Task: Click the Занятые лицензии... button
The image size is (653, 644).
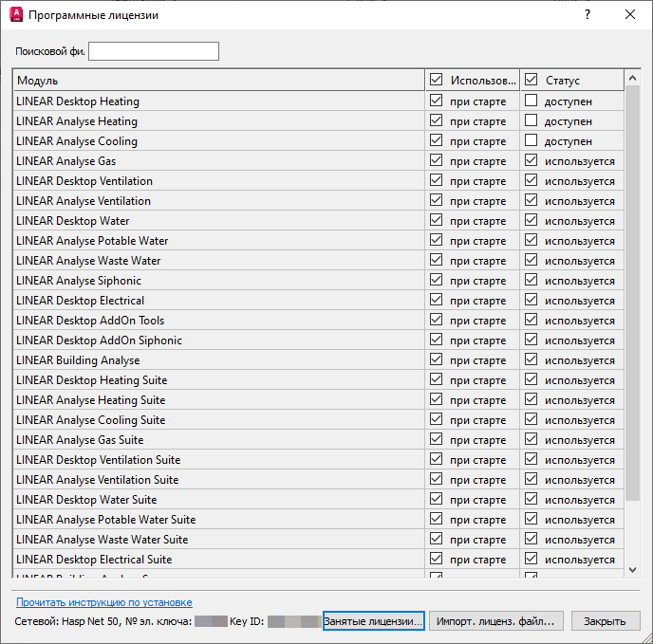Action: point(374,621)
